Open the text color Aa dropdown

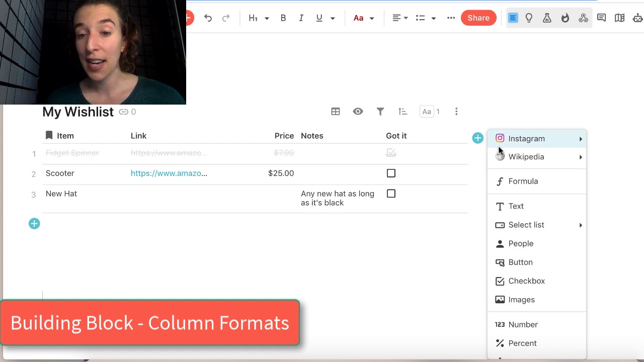click(x=364, y=18)
